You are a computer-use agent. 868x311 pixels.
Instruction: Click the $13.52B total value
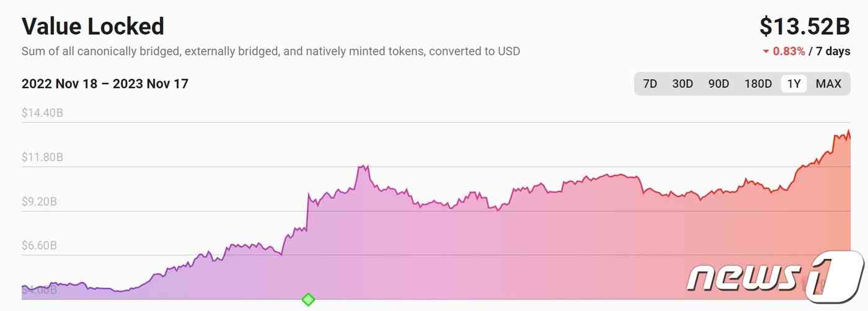click(805, 27)
